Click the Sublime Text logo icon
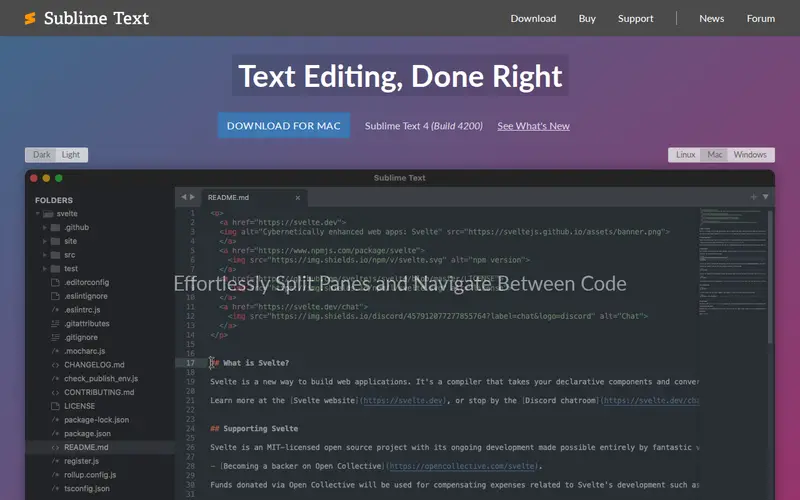 coord(30,18)
